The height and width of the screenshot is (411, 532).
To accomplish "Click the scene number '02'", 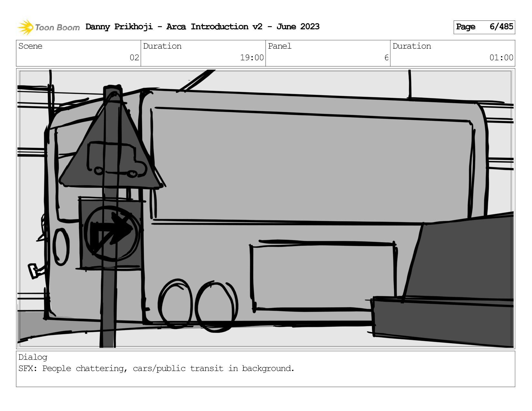I will click(x=134, y=58).
